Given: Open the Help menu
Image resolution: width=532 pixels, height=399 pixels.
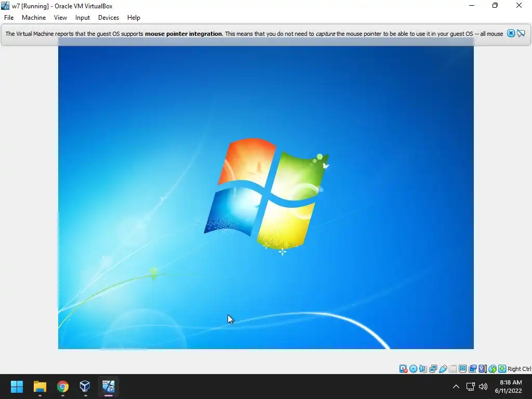Looking at the screenshot, I should coord(134,18).
